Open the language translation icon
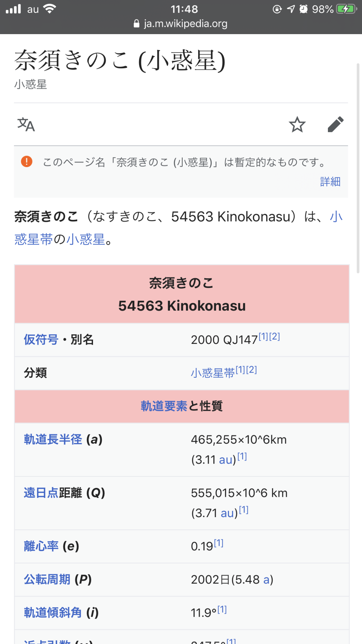The width and height of the screenshot is (362, 644). click(x=26, y=125)
